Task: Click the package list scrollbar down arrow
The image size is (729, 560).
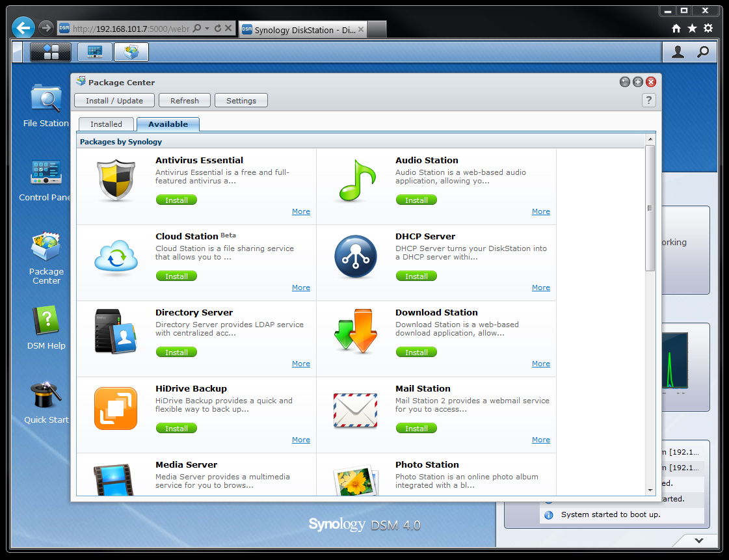Action: pos(650,490)
